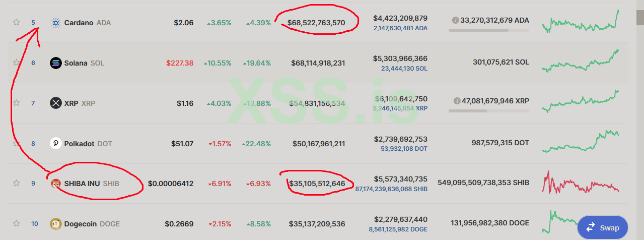Image resolution: width=644 pixels, height=240 pixels.
Task: Click info icon beside Cardano circulating supply
Action: tap(455, 21)
